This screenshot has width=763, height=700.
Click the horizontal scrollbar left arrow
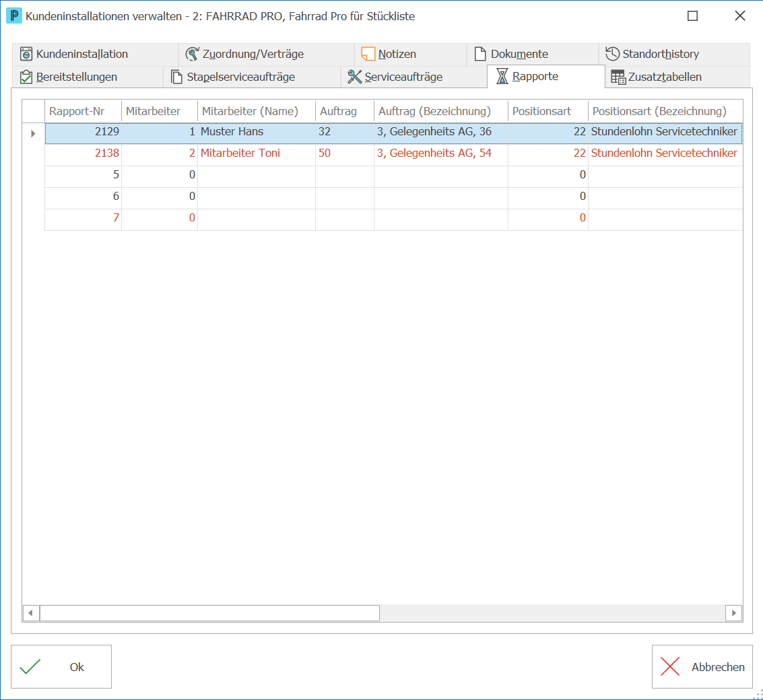[x=31, y=613]
